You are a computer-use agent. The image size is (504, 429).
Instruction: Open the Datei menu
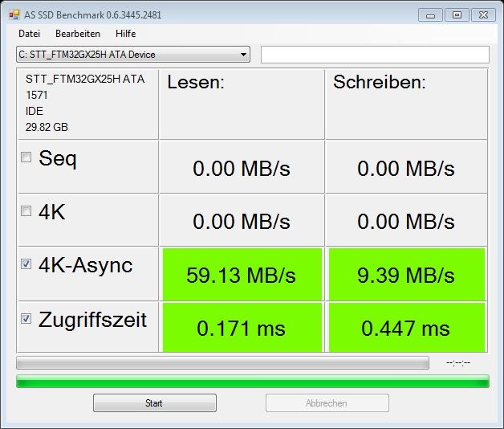point(29,34)
